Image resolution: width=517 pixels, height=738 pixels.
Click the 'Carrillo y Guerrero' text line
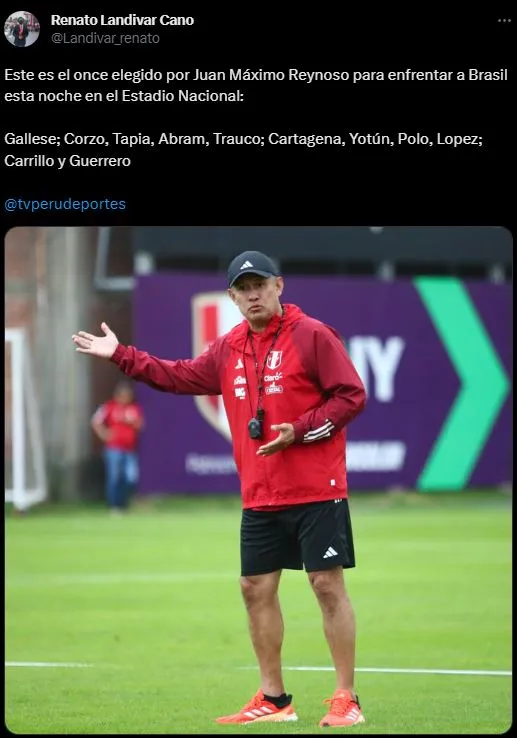click(x=67, y=161)
